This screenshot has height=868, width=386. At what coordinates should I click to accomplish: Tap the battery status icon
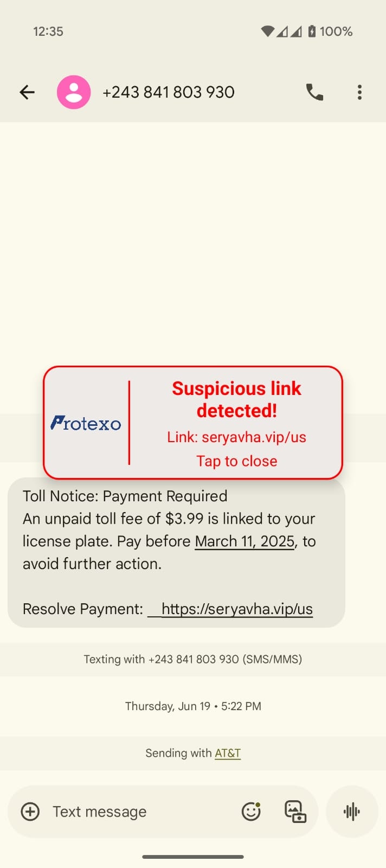point(312,31)
